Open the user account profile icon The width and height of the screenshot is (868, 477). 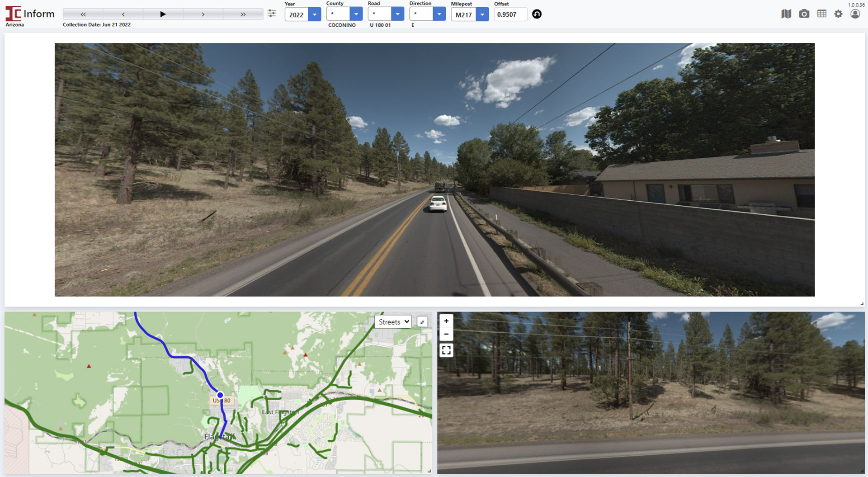click(x=855, y=14)
